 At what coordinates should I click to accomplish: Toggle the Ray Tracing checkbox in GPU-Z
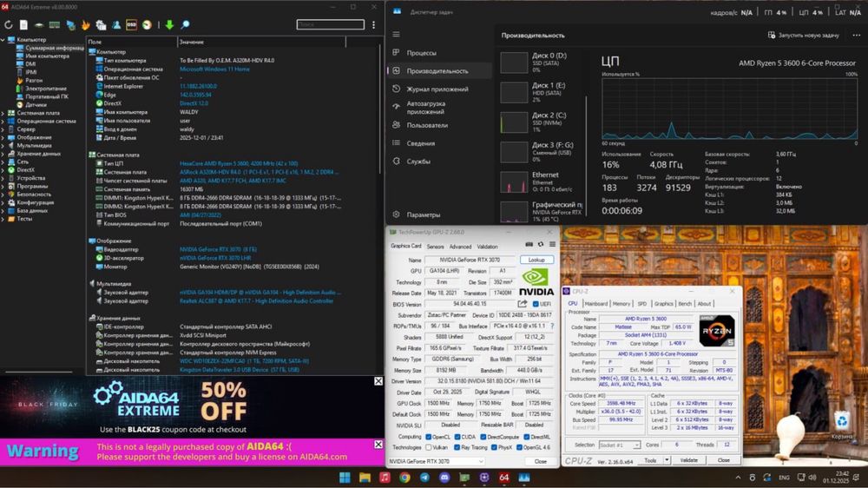point(457,447)
